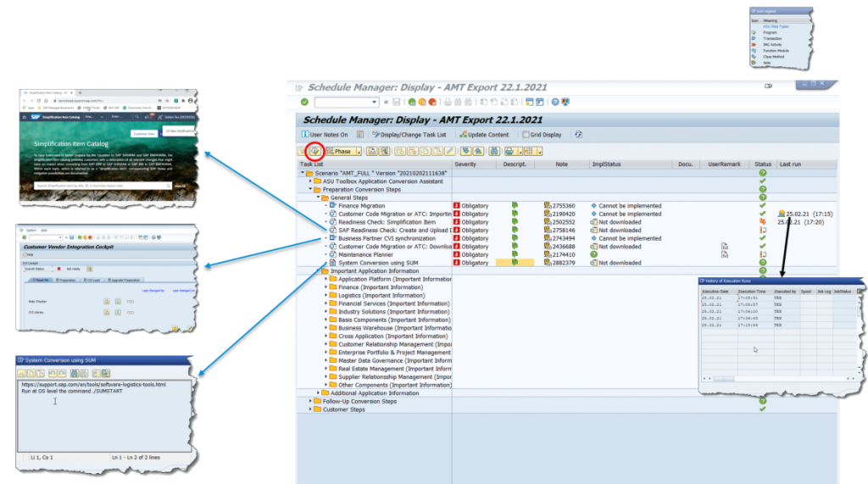Click the green Enter checkmark in standard toolbar
868x484 pixels.
tap(304, 102)
